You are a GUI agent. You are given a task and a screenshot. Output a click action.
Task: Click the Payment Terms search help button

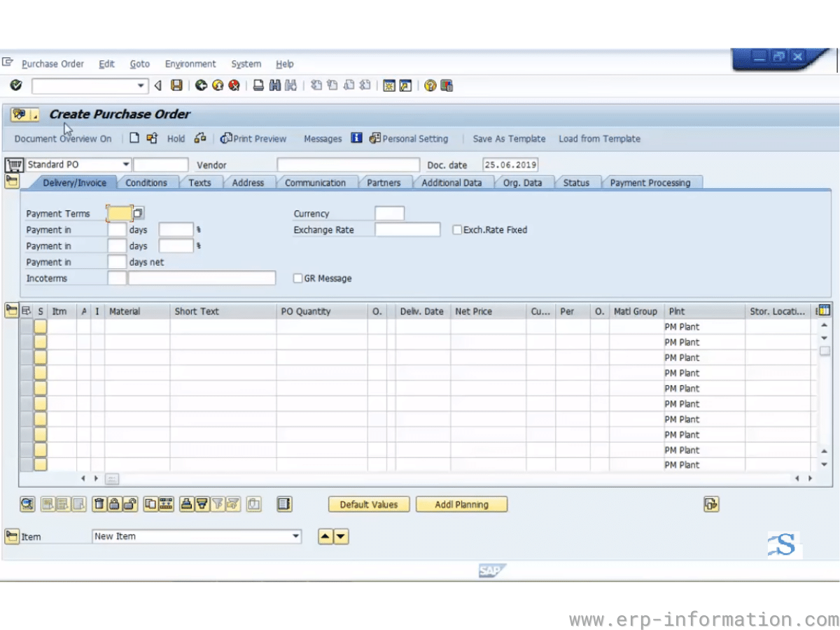(x=139, y=213)
